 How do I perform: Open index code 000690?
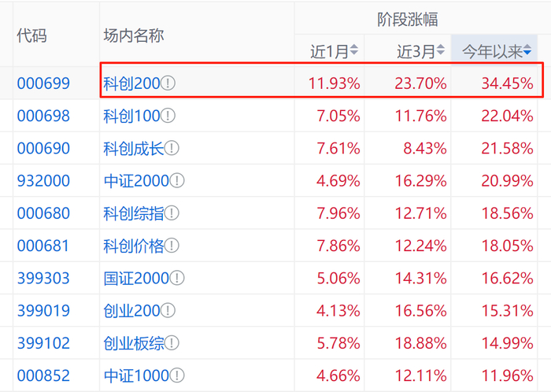click(43, 148)
